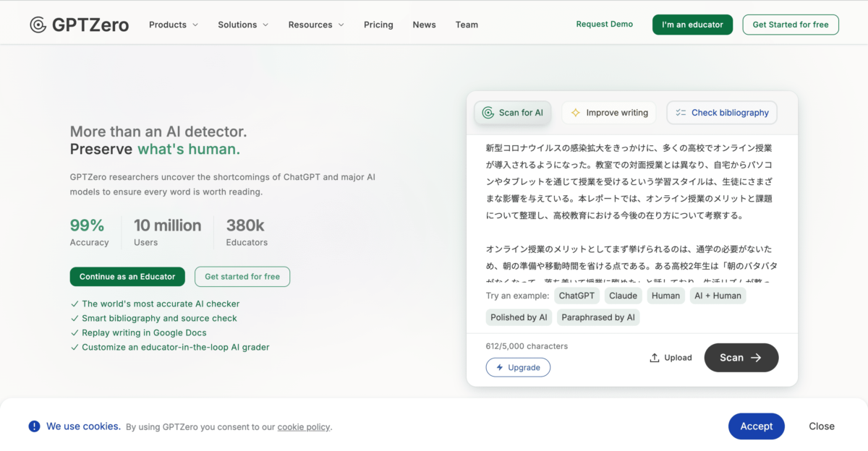Click the 10 million Users statistic
This screenshot has height=451, width=868.
[x=168, y=233]
